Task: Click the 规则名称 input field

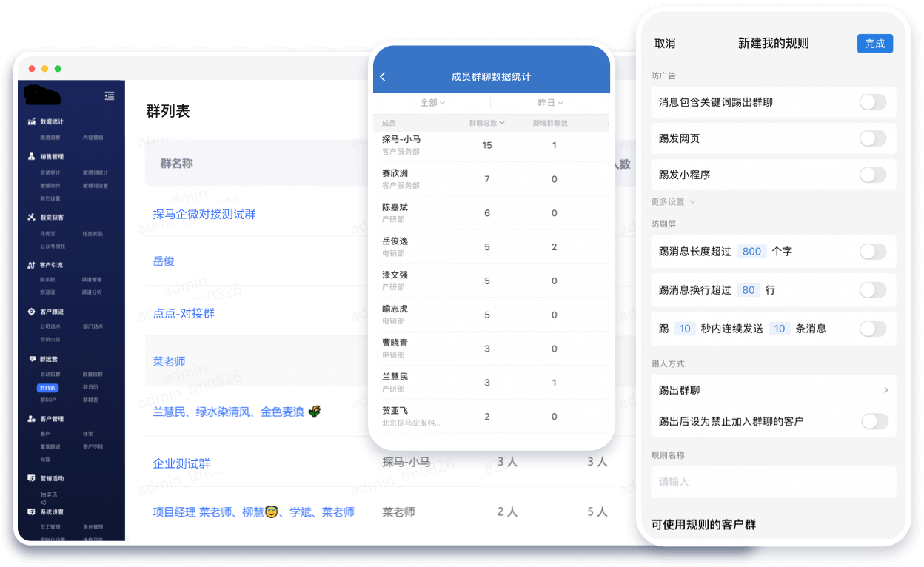Action: click(773, 481)
